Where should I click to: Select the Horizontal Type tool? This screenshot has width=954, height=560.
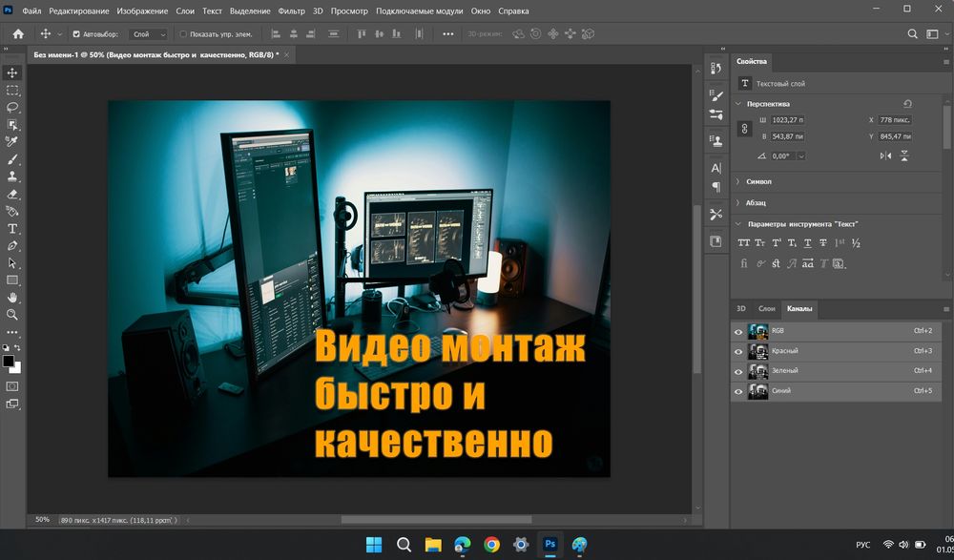[x=12, y=229]
